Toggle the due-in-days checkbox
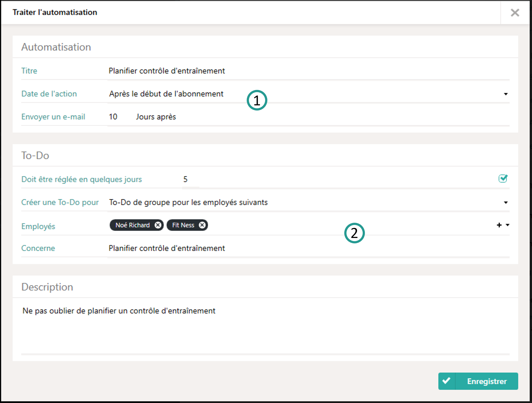 point(503,179)
